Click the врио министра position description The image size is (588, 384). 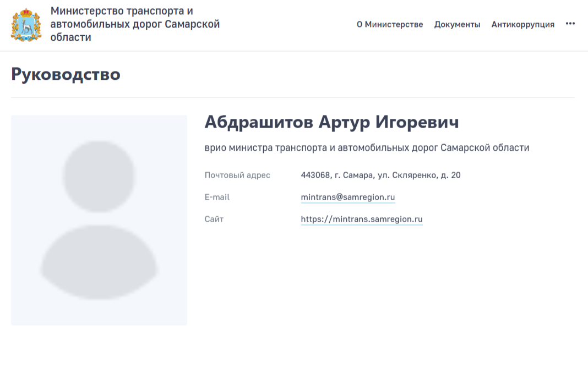point(367,147)
